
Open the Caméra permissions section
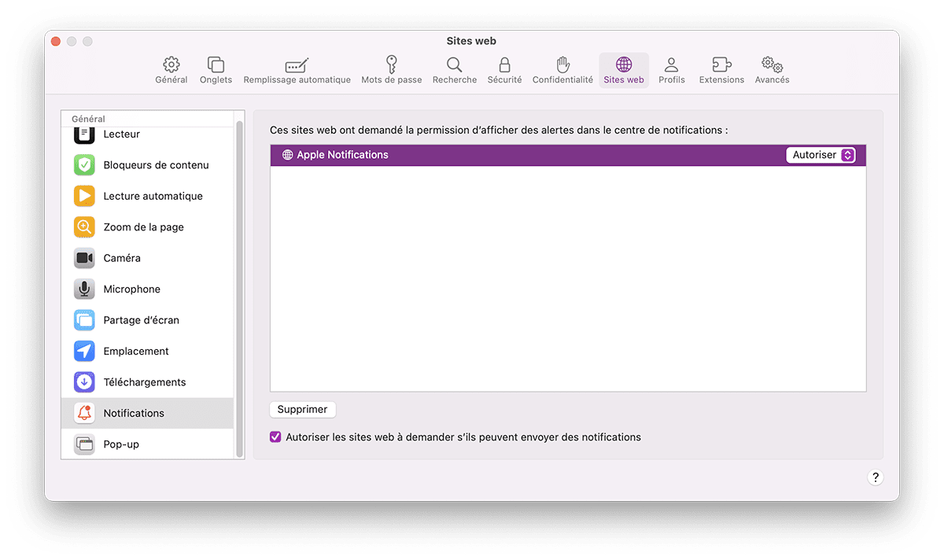(122, 258)
